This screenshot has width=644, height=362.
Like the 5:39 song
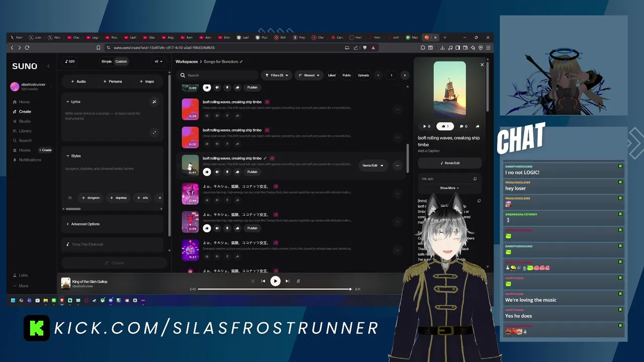tap(207, 116)
